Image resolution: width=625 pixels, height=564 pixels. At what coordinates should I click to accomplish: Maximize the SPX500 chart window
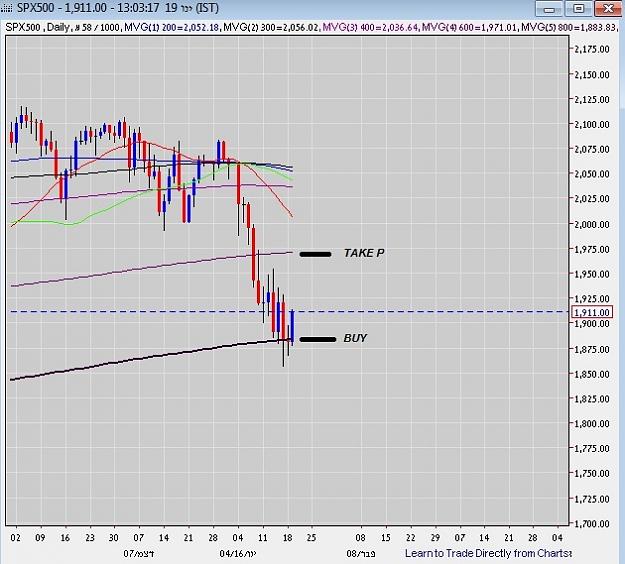(x=578, y=9)
